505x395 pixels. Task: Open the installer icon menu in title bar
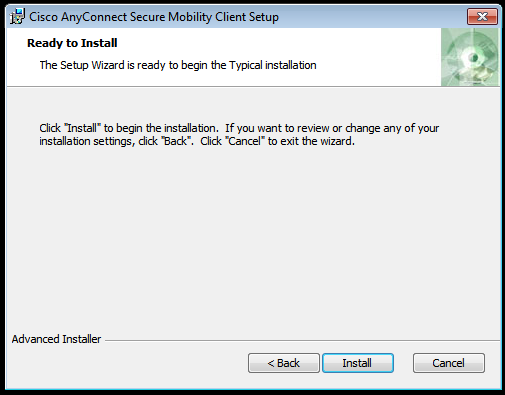pos(17,17)
